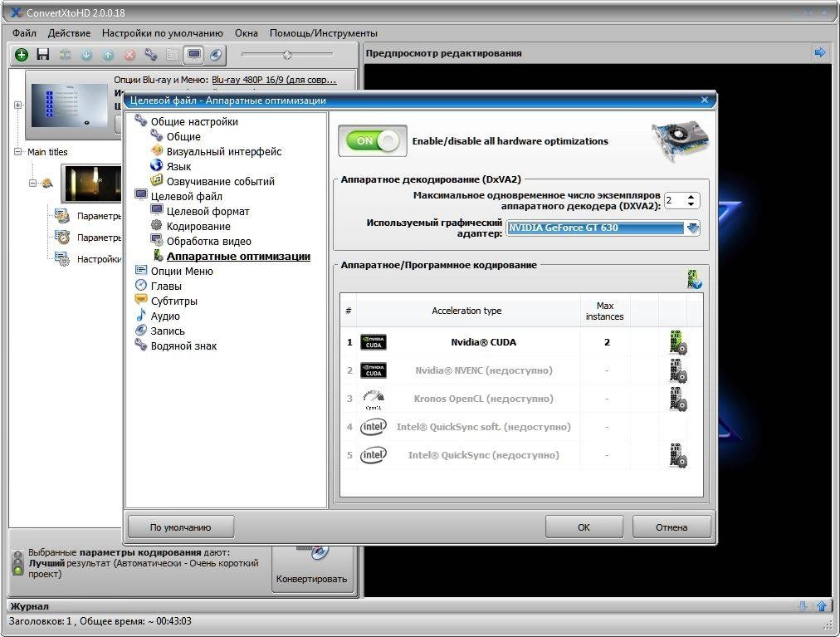Select the Nvidia® CUDA acceleration row
The image size is (840, 637).
[x=522, y=342]
